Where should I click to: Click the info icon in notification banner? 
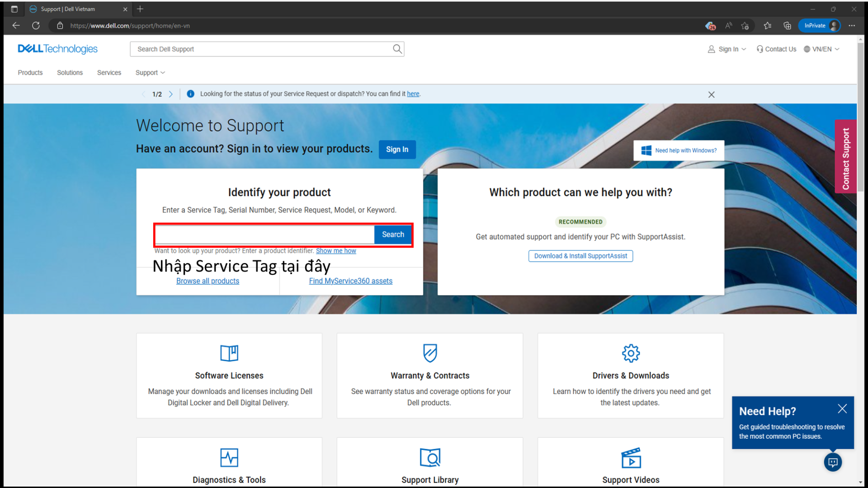tap(190, 94)
